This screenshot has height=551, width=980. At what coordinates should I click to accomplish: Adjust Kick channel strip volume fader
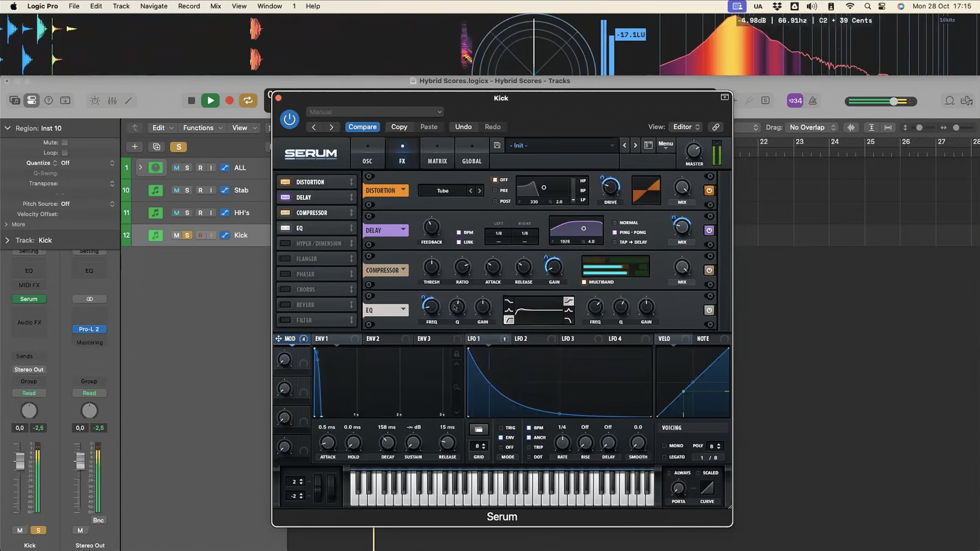coord(19,462)
